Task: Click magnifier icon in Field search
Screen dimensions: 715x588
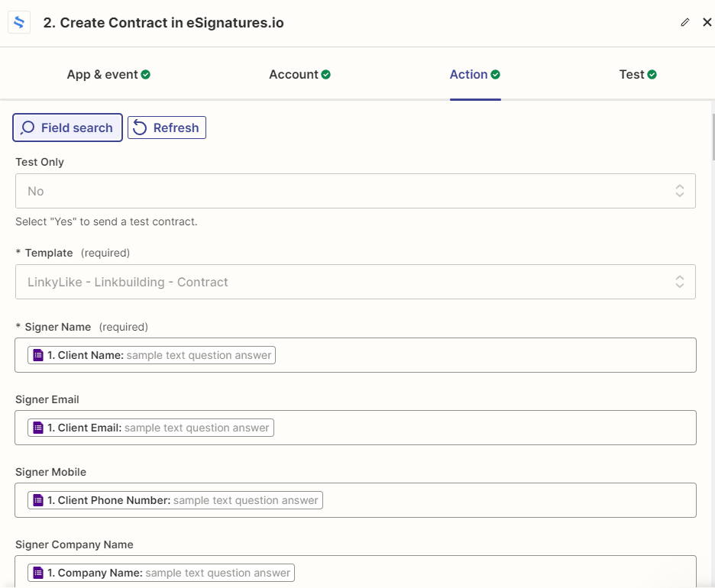Action: [27, 128]
